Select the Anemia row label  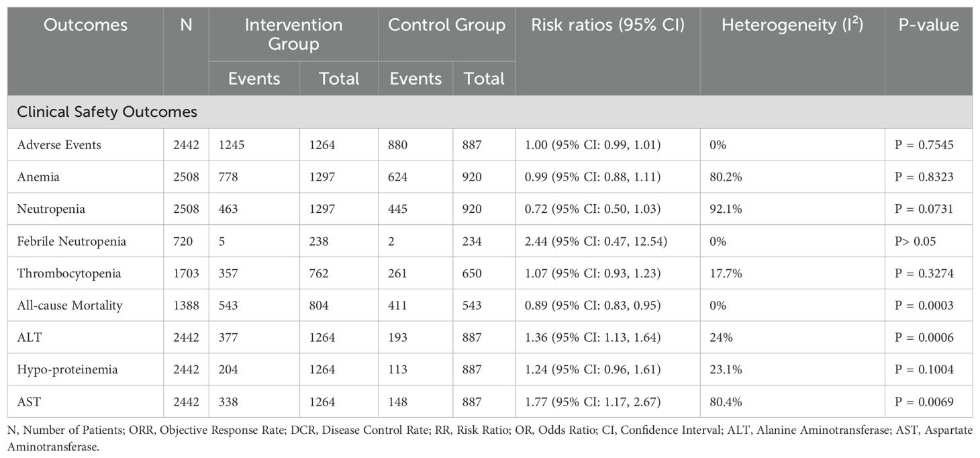coord(38,177)
